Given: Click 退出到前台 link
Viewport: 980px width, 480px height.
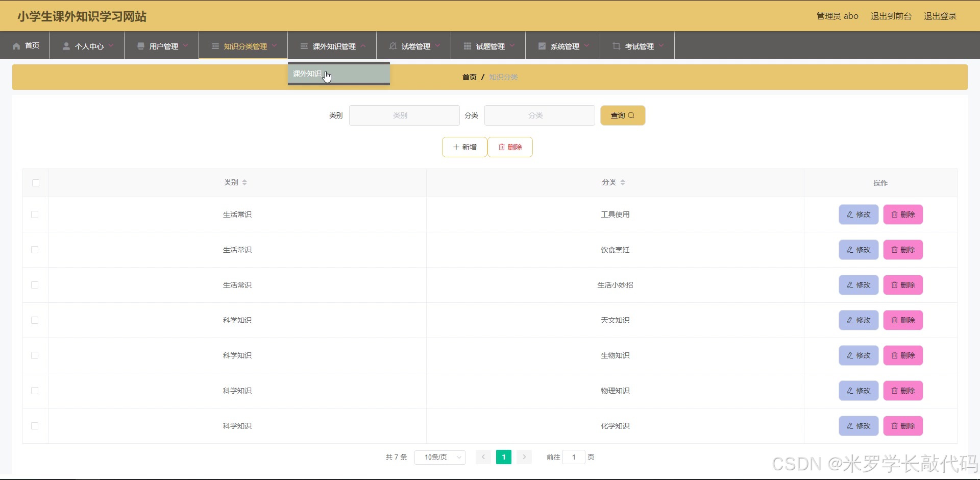Looking at the screenshot, I should tap(891, 16).
